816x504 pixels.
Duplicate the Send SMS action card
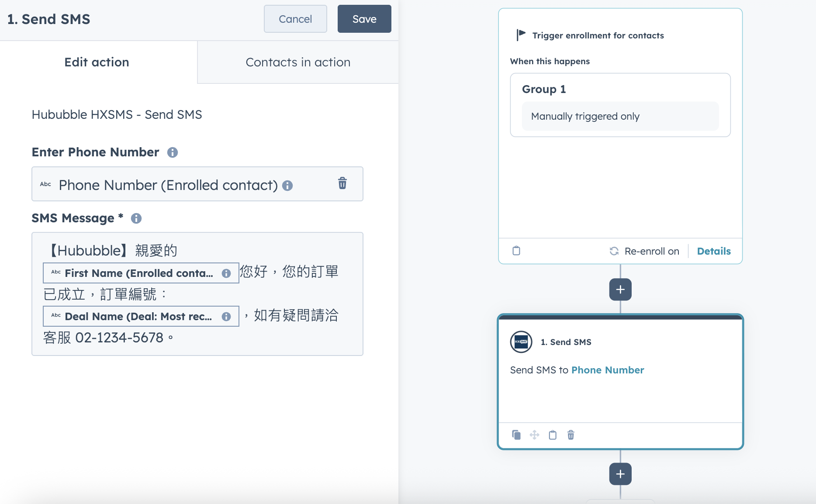516,435
